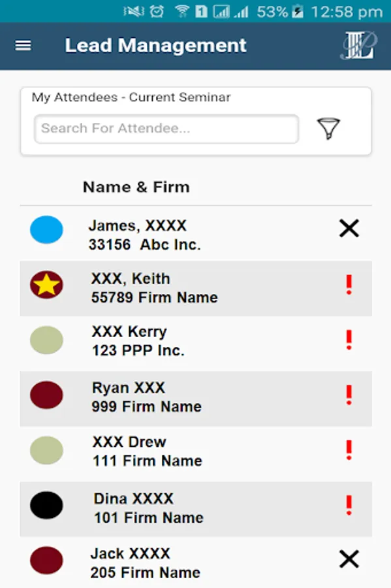The image size is (391, 588).
Task: Click the dark red circle beside Ryan XXX
Action: (46, 393)
